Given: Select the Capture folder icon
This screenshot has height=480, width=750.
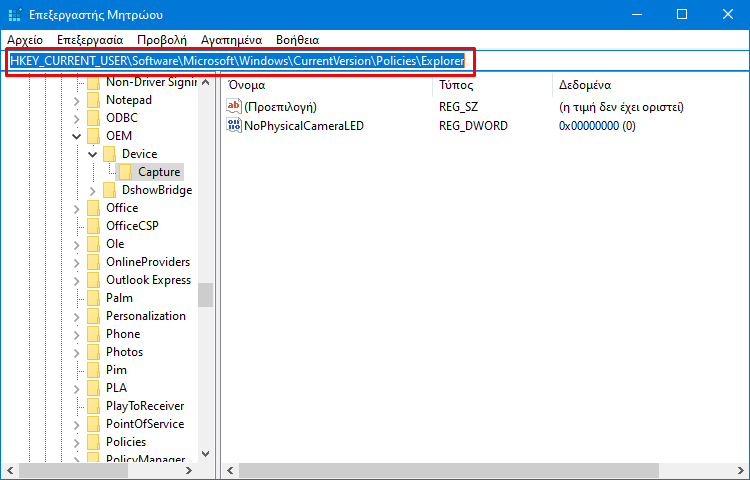Looking at the screenshot, I should 125,172.
